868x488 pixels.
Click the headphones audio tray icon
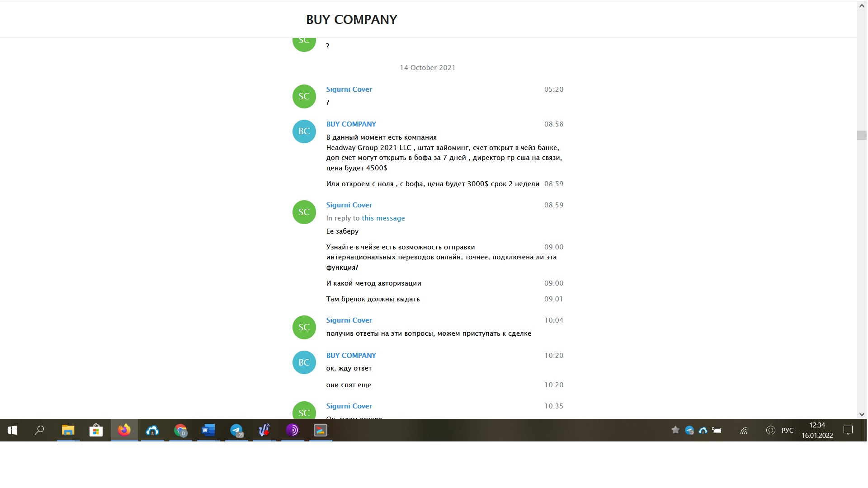(x=771, y=430)
